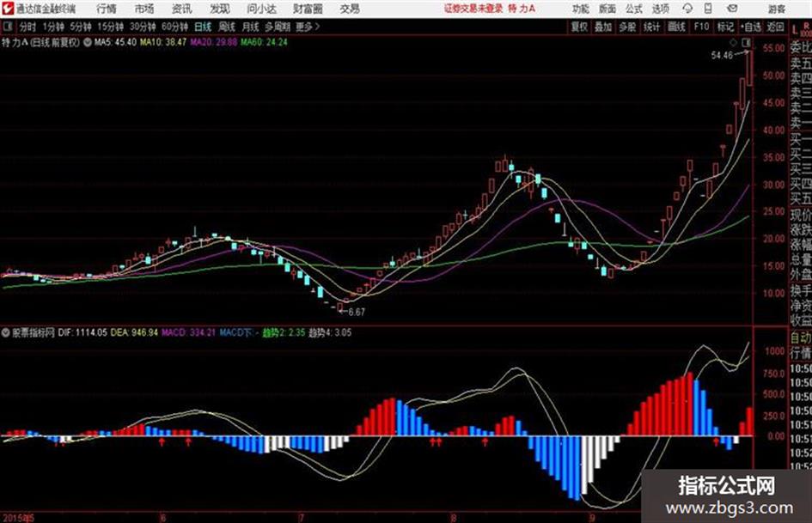Image resolution: width=812 pixels, height=523 pixels.
Task: Click the 通达信金融终端 red logo icon
Action: pos(7,9)
